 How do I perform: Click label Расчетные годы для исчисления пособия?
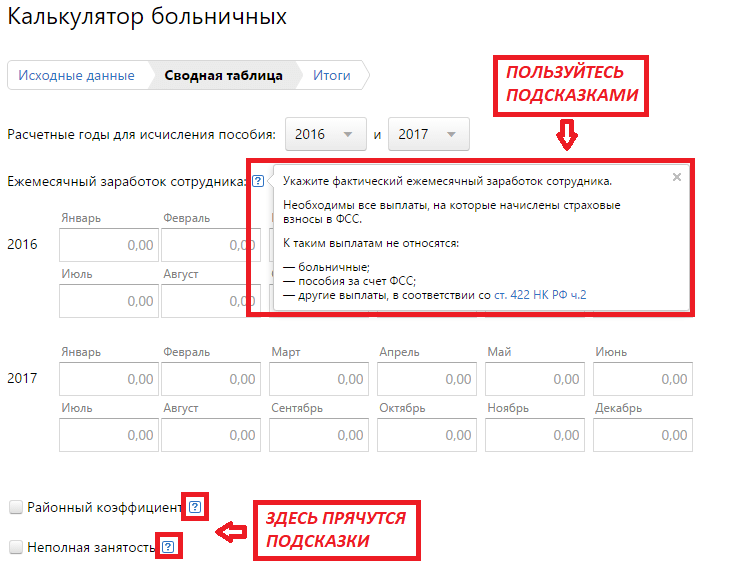[x=142, y=134]
